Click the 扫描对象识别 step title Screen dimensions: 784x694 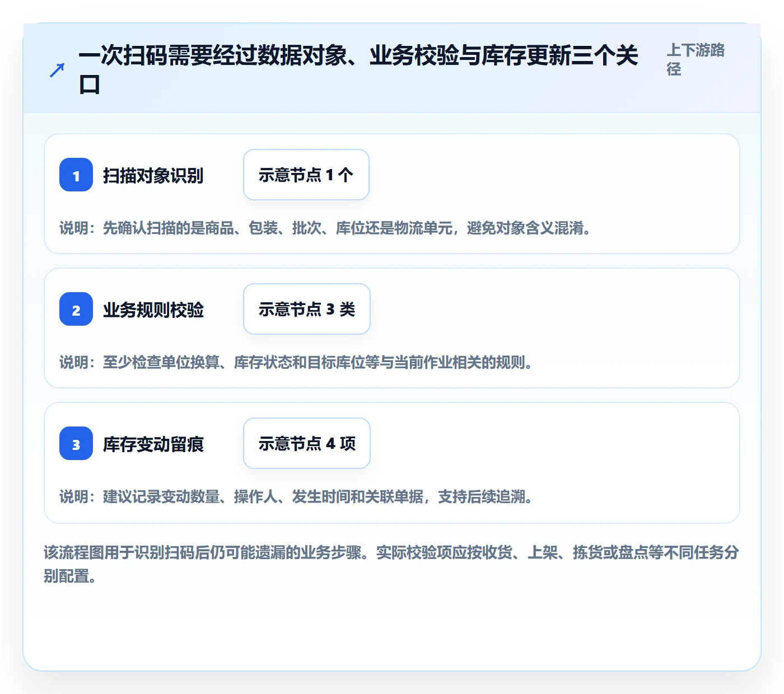pyautogui.click(x=153, y=176)
